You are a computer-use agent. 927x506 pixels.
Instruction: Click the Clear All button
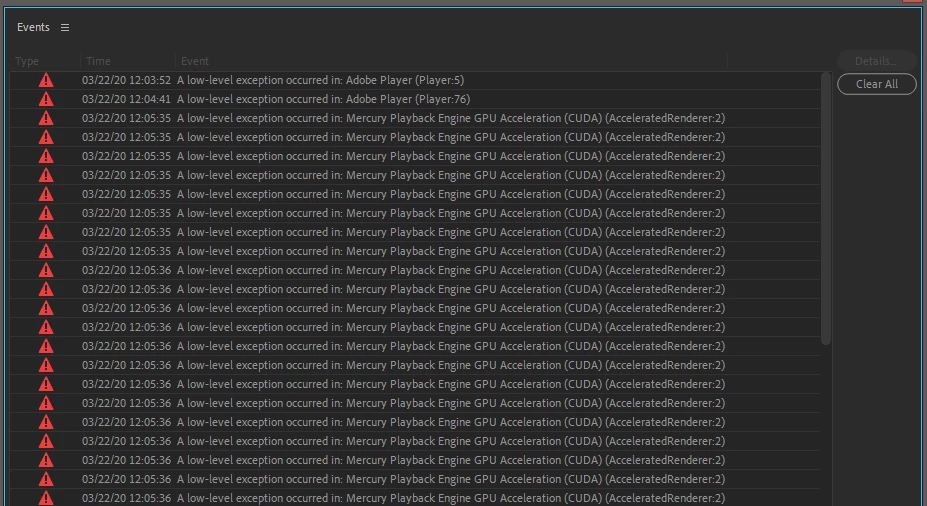coord(877,84)
